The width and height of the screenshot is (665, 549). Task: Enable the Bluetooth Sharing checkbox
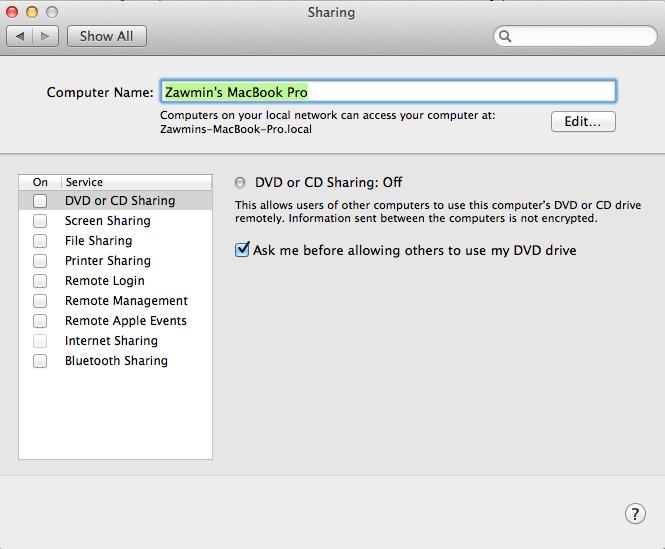(40, 361)
